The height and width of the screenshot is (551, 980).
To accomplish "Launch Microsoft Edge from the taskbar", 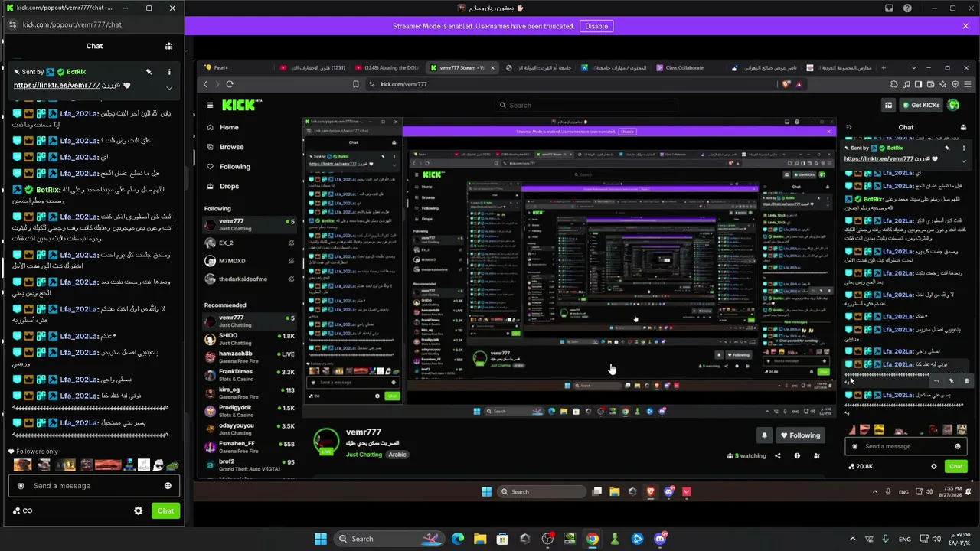I will coord(457,539).
